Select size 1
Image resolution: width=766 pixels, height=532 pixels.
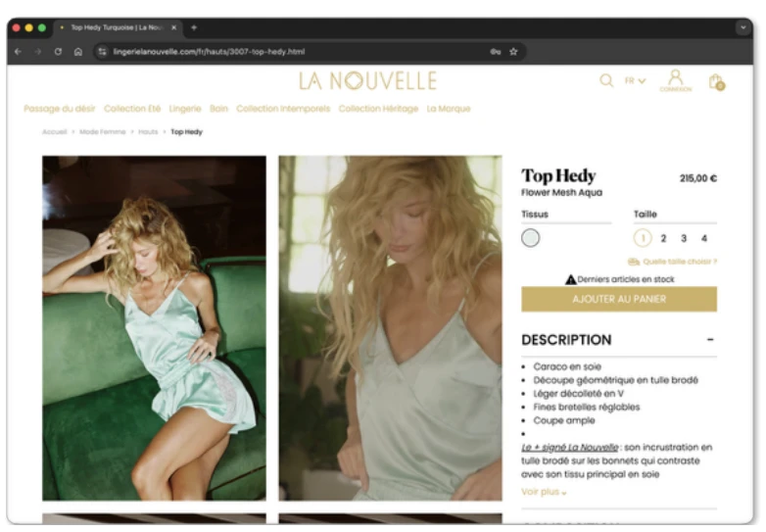pyautogui.click(x=643, y=238)
